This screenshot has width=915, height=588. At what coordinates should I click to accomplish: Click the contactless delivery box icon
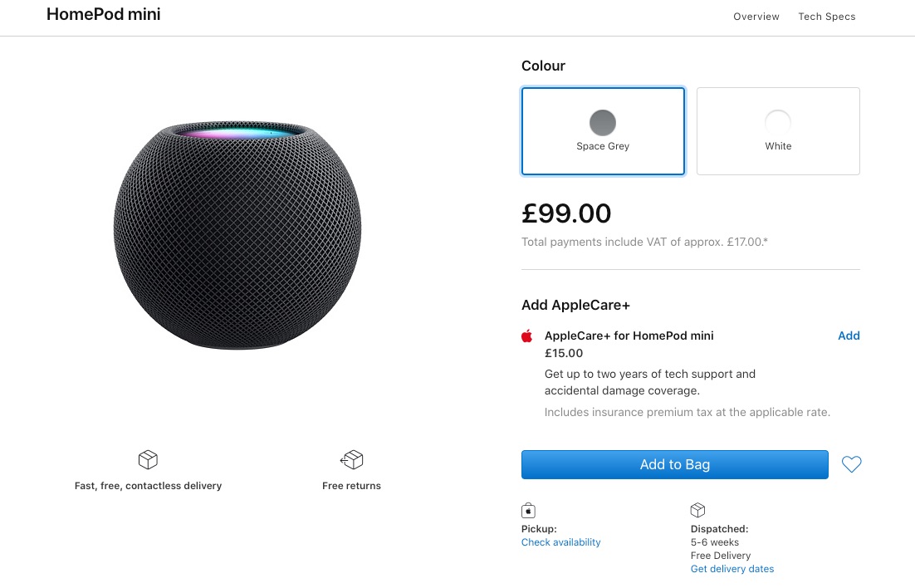point(148,459)
